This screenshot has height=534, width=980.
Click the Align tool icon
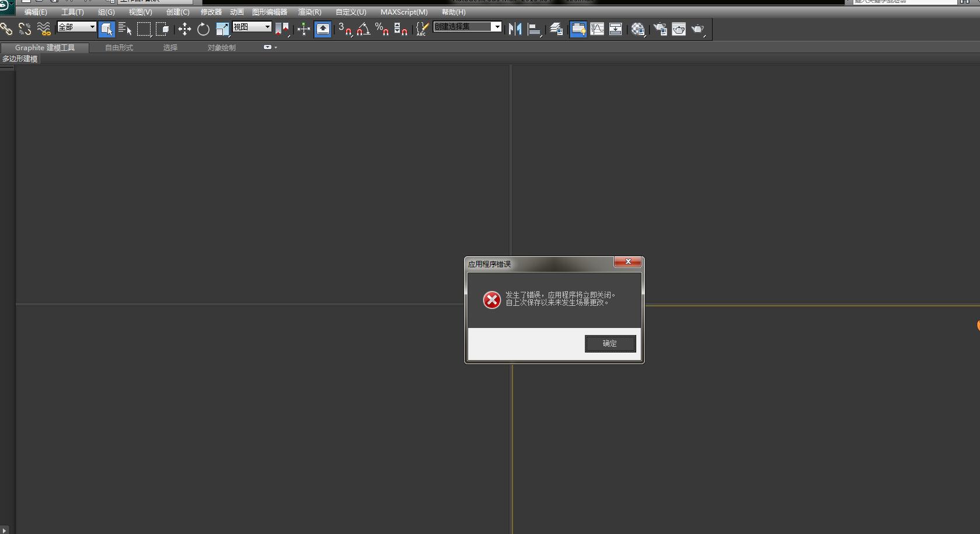point(534,29)
